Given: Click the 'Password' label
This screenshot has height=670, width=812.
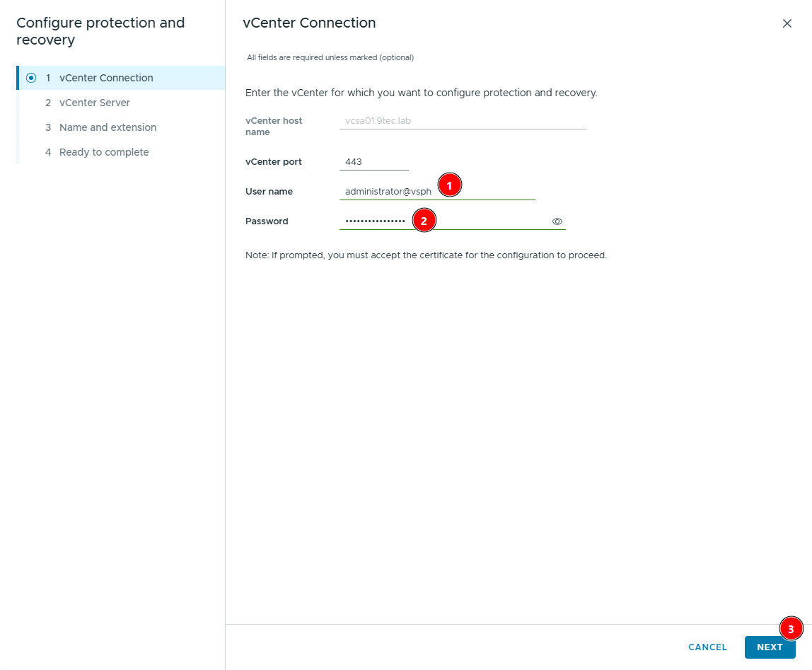Looking at the screenshot, I should pos(267,221).
